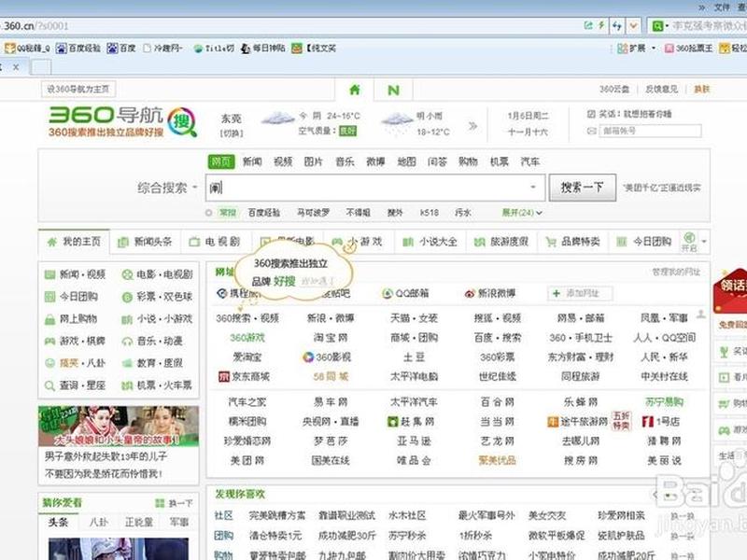The width and height of the screenshot is (747, 560).
Task: Select the 常搜 radio option under search box
Action: (208, 213)
